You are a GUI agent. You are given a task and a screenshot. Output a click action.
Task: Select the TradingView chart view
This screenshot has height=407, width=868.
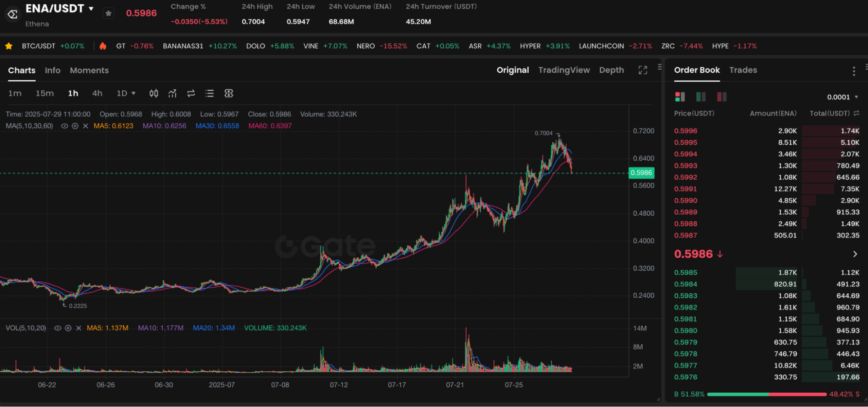point(564,70)
